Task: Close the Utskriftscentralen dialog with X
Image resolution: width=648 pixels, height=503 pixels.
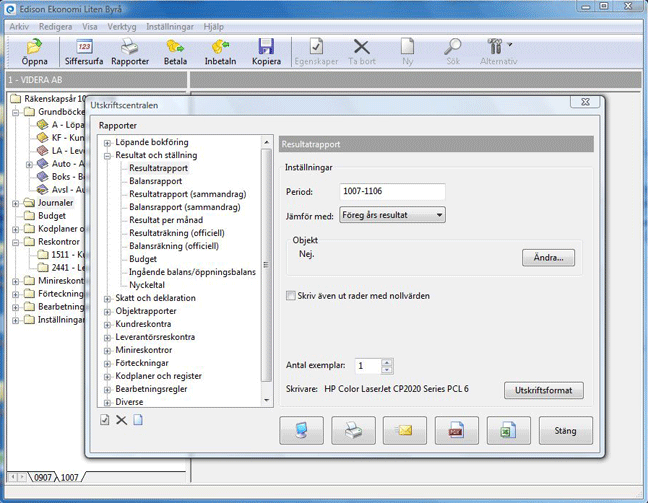Action: click(585, 102)
